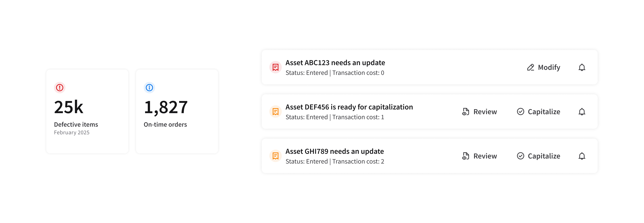Click the bell icon for Asset ABC123

[x=582, y=67]
